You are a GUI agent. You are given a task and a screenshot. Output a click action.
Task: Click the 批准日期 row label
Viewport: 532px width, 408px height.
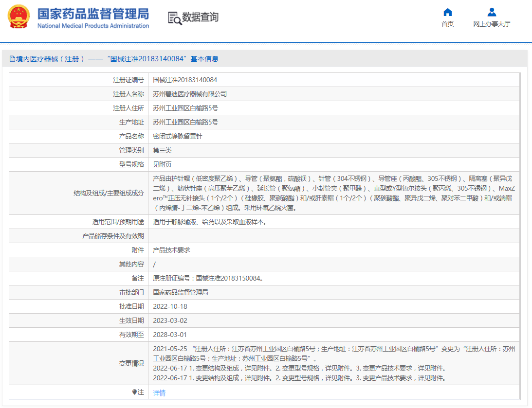tap(131, 306)
